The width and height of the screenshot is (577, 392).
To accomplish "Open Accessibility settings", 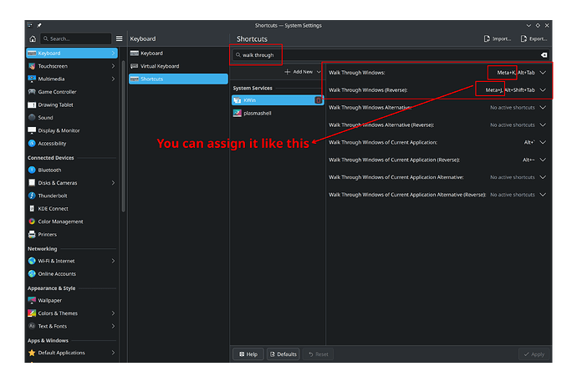I will (72, 144).
